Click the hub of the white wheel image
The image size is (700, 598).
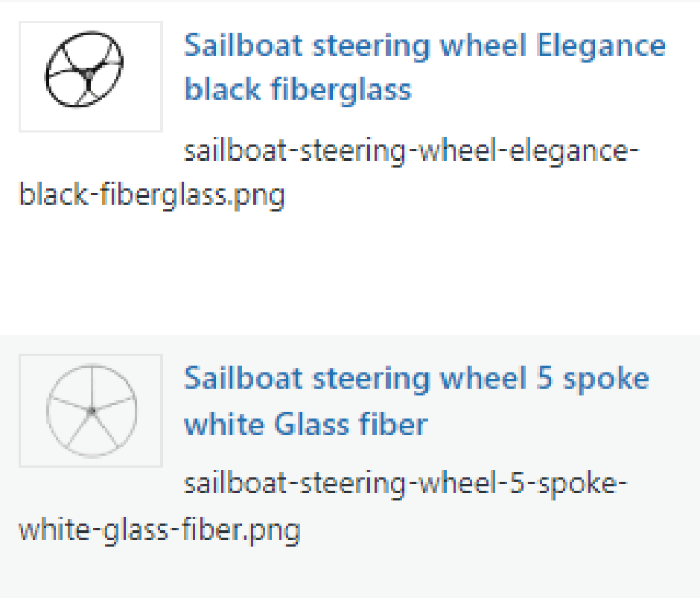pyautogui.click(x=92, y=411)
